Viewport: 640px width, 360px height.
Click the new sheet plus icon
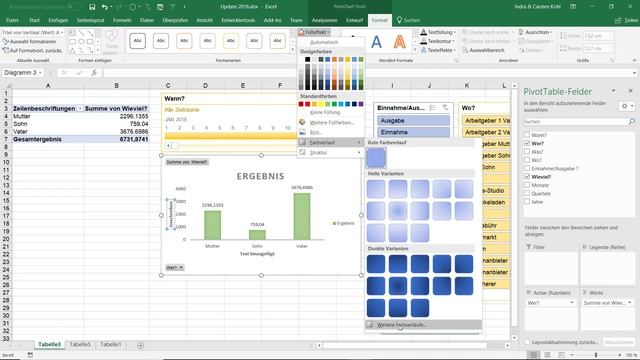[140, 345]
